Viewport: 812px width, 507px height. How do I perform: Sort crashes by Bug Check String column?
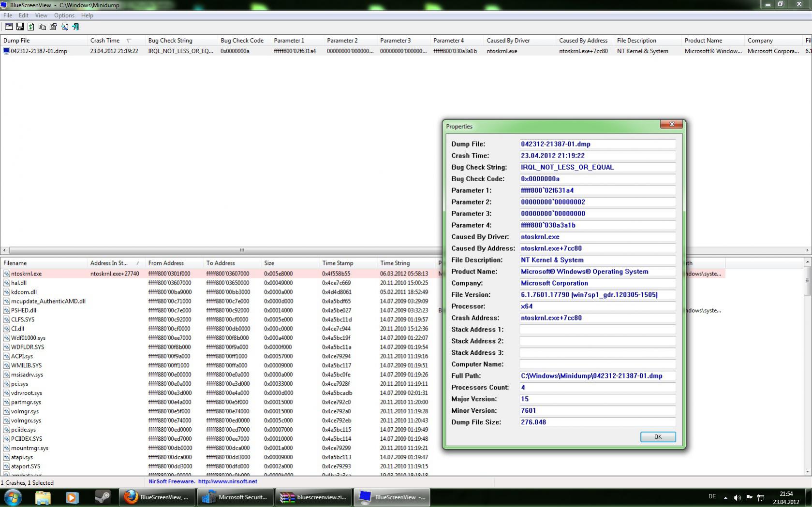(x=181, y=41)
